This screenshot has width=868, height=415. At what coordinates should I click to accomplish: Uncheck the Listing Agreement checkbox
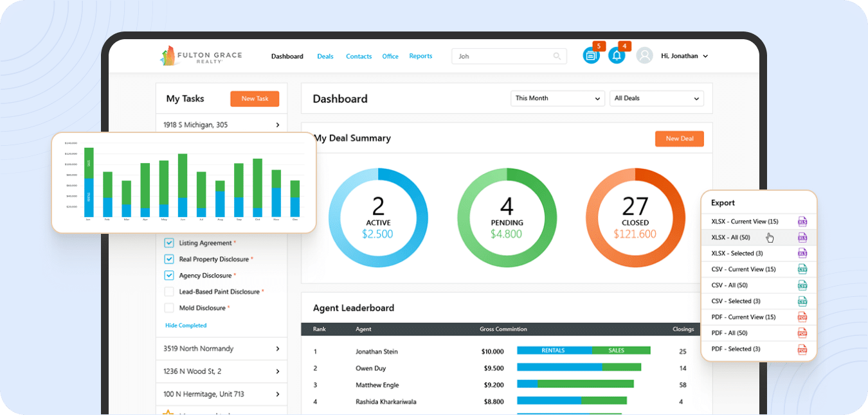tap(169, 243)
